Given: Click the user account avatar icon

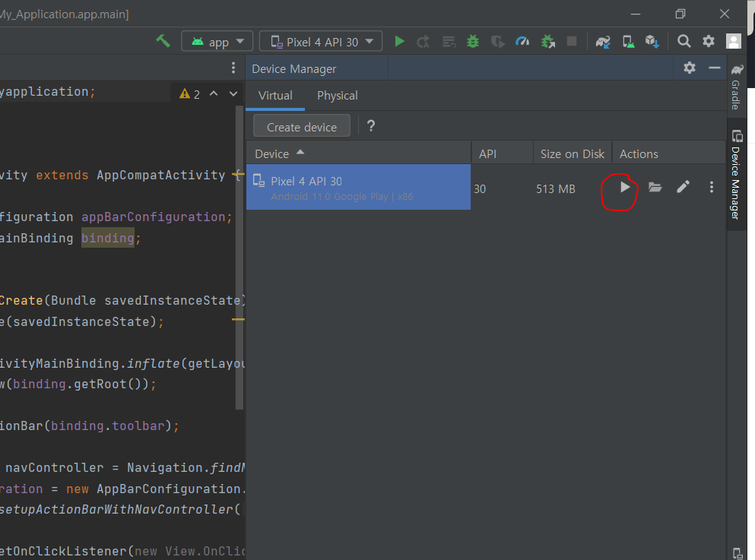Looking at the screenshot, I should click(734, 41).
